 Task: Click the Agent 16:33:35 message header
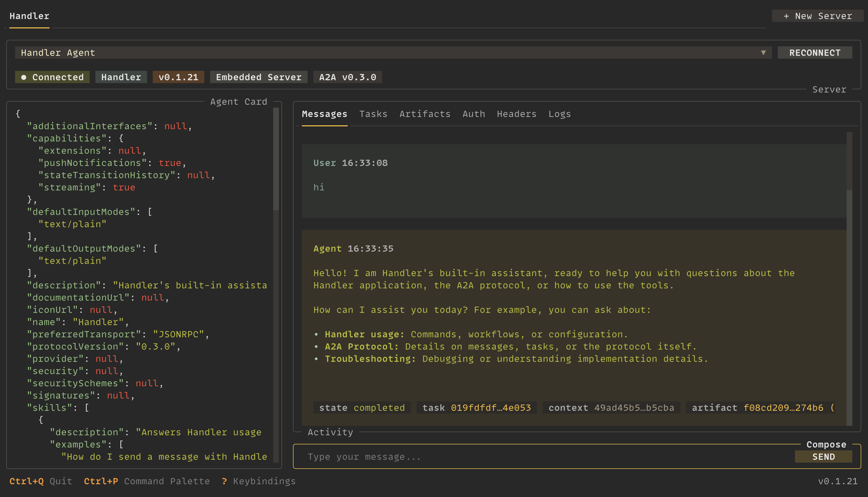pyautogui.click(x=353, y=249)
